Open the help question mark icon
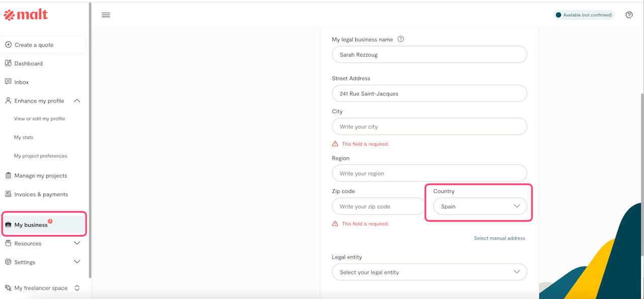The width and height of the screenshot is (644, 299). click(629, 15)
